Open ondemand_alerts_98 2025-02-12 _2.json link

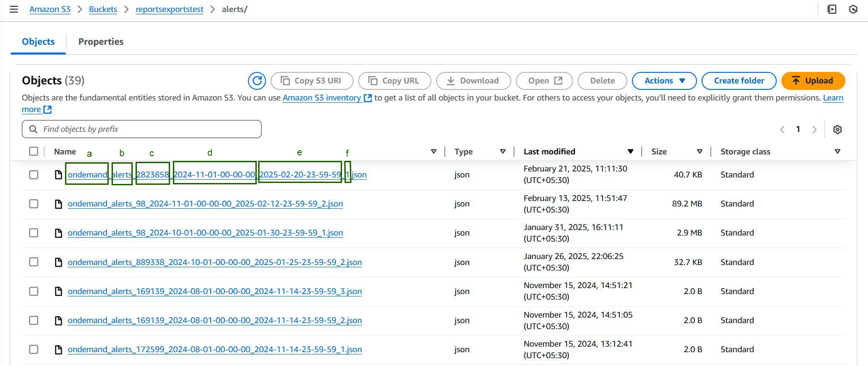[x=205, y=204]
